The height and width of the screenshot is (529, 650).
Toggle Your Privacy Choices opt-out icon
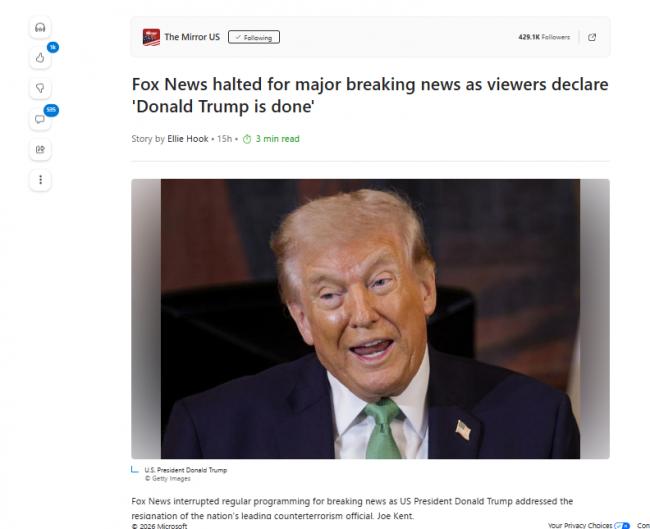622,525
